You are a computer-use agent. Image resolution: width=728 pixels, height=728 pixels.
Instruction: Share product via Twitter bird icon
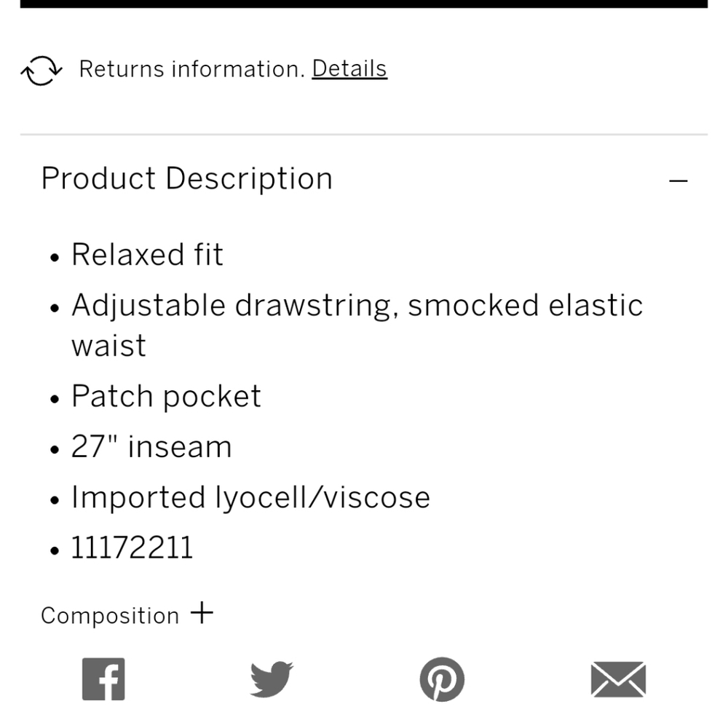coord(272,679)
